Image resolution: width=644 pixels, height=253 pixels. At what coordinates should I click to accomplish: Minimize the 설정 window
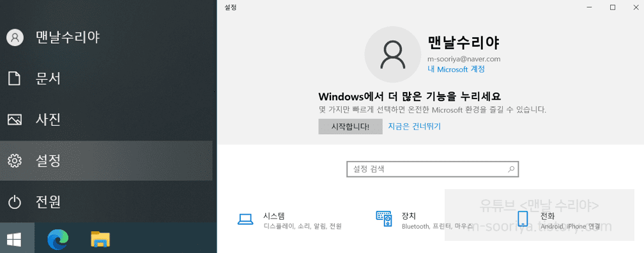tap(588, 8)
